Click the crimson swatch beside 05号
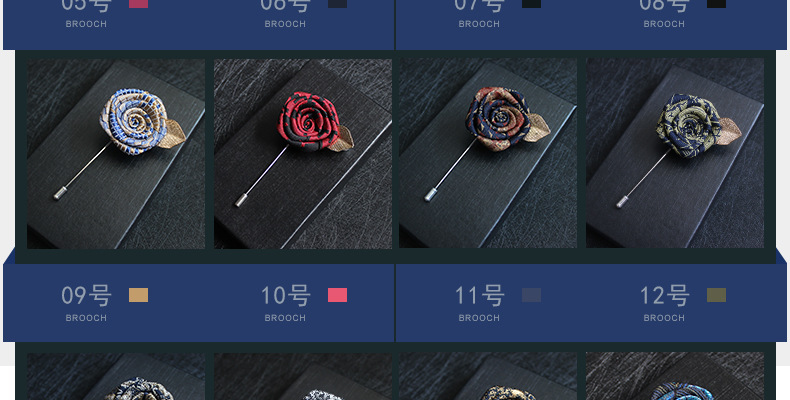790x400 pixels. 139,4
